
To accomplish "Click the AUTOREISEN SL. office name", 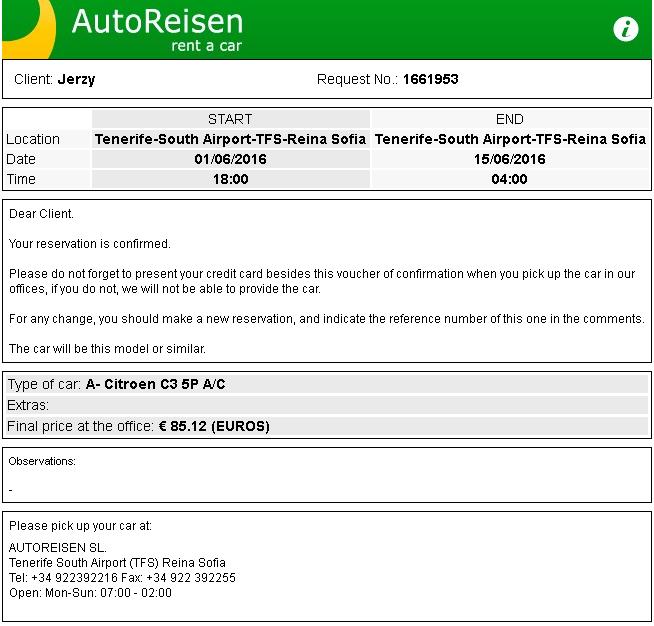I will pos(58,548).
